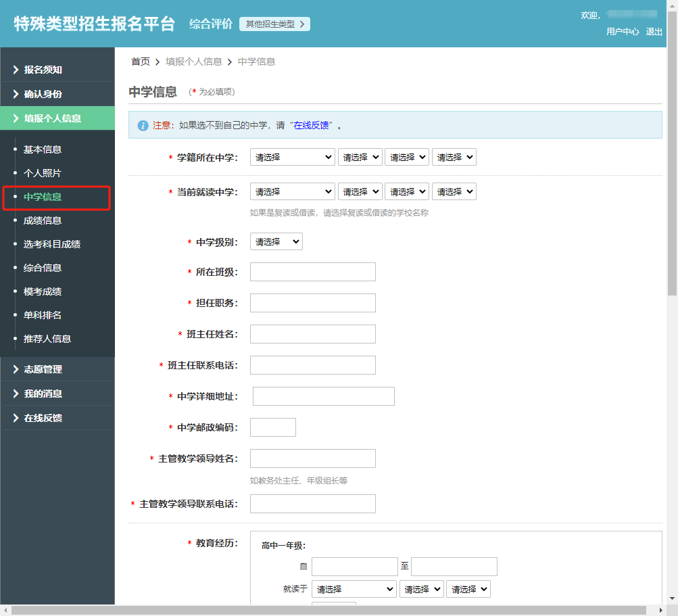Image resolution: width=678 pixels, height=616 pixels.
Task: Click 主管教学领导姓名 input field
Action: tap(312, 459)
